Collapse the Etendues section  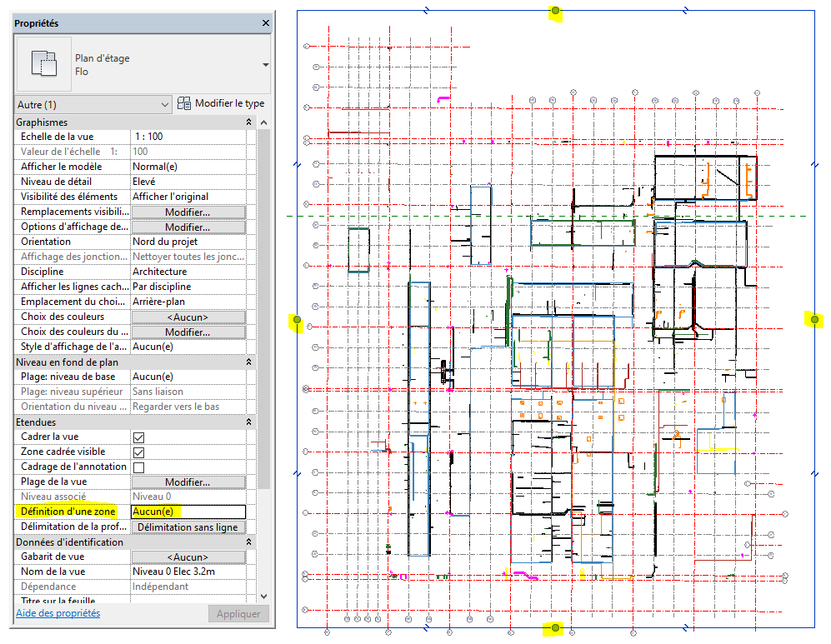pos(248,422)
